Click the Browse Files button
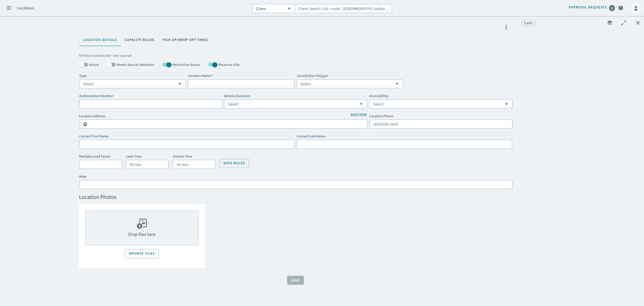 (x=142, y=254)
